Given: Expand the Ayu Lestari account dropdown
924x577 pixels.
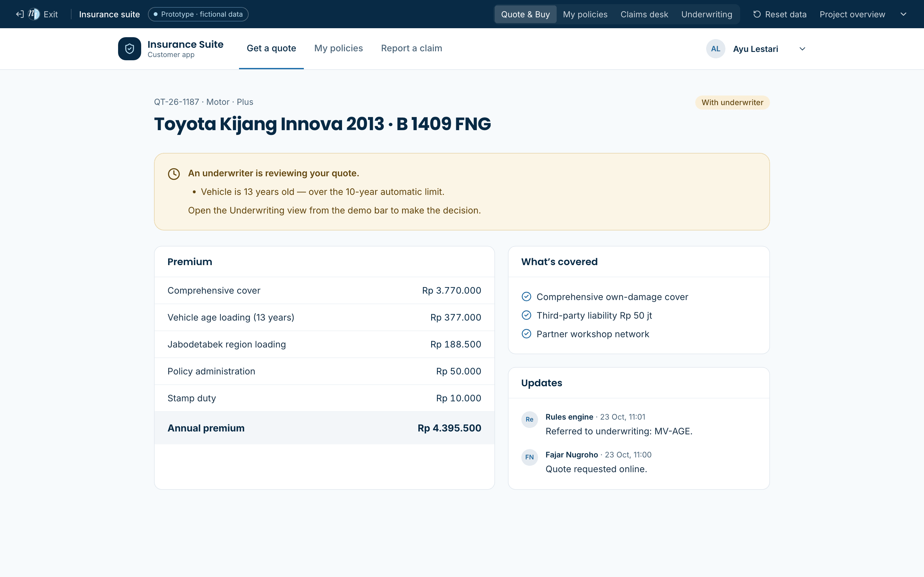Looking at the screenshot, I should coord(802,49).
